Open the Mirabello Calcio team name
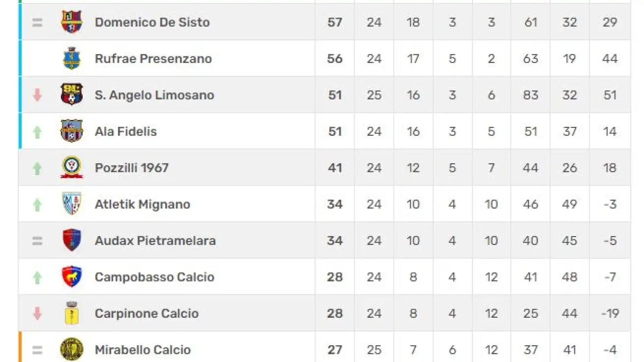The image size is (644, 362). pyautogui.click(x=143, y=350)
